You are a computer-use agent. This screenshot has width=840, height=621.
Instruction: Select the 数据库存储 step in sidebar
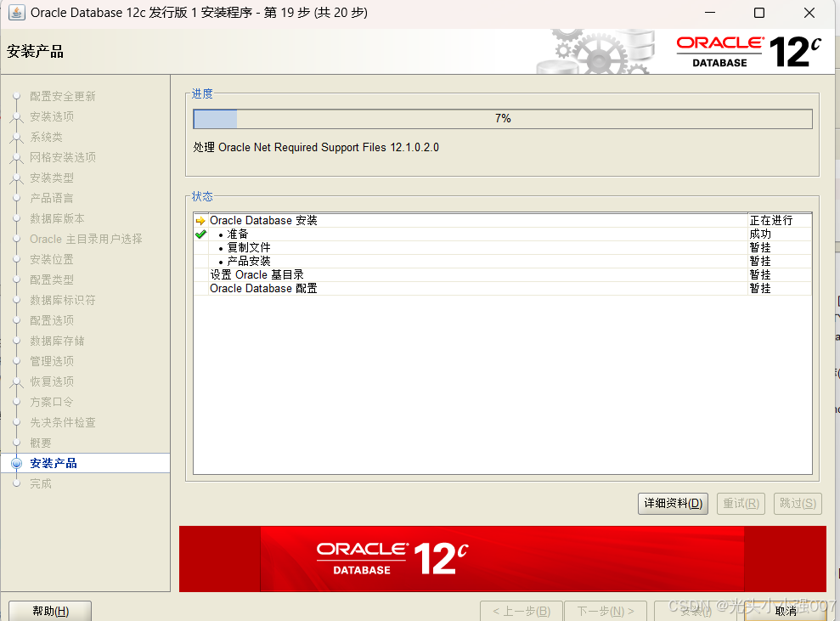(x=57, y=341)
